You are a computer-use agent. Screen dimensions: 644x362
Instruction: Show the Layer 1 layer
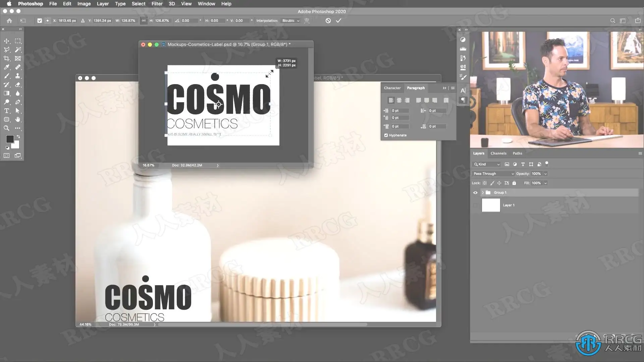(475, 205)
